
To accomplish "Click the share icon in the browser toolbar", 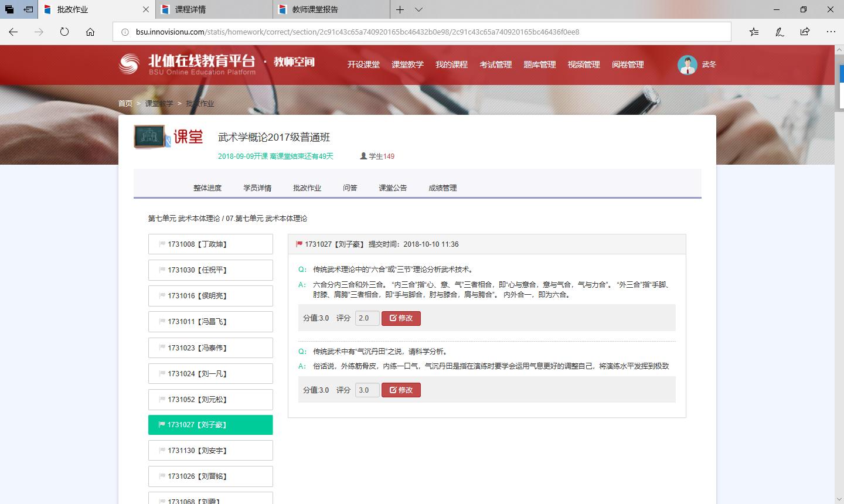I will coord(805,32).
